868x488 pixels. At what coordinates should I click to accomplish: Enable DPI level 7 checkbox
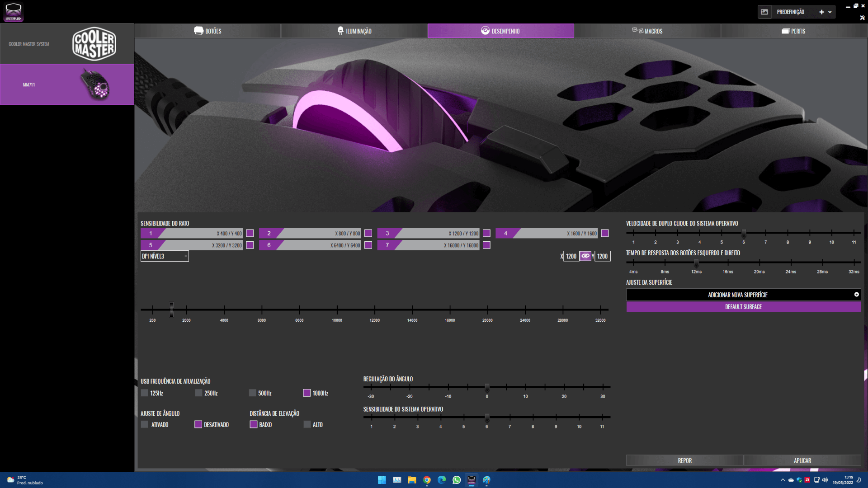(486, 245)
